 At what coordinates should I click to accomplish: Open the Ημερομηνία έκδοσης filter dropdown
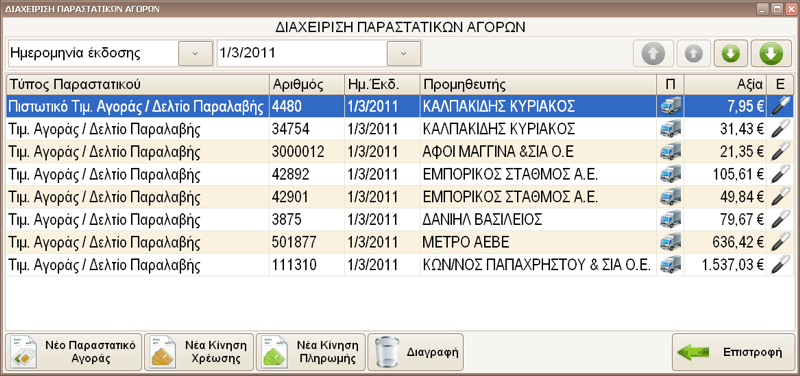pos(195,54)
